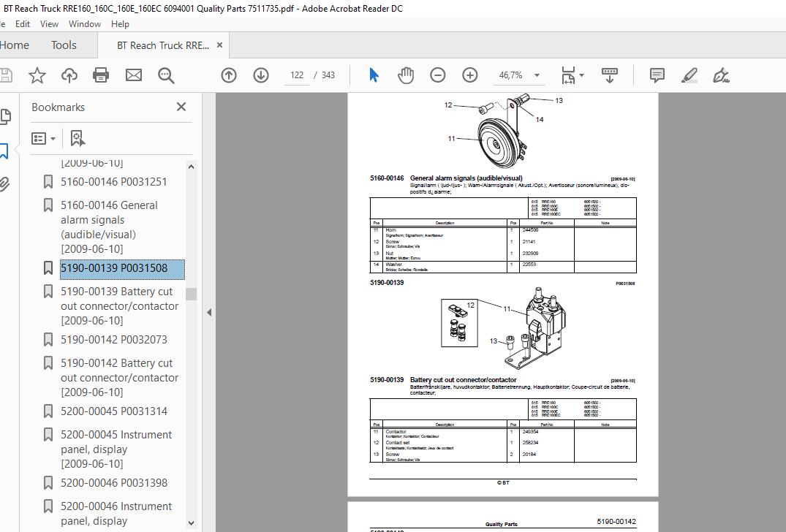Open the Help menu
This screenshot has width=786, height=532.
(x=120, y=24)
